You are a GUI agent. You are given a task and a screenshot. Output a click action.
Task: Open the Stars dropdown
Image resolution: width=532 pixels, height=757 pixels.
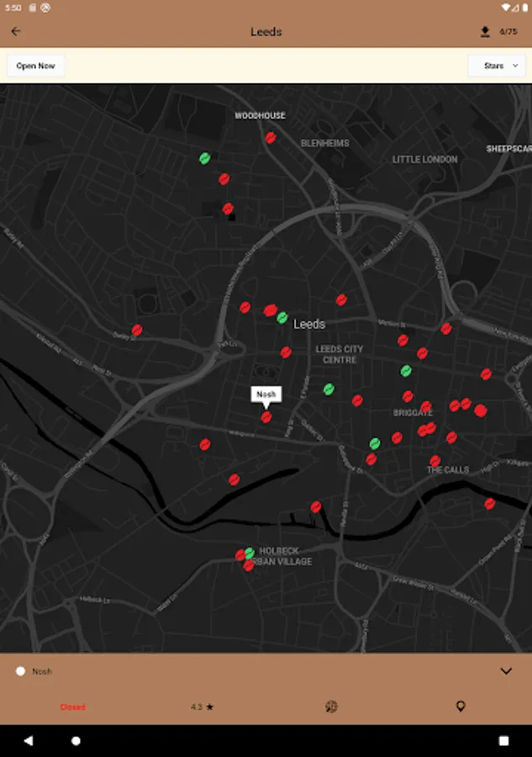coord(497,66)
